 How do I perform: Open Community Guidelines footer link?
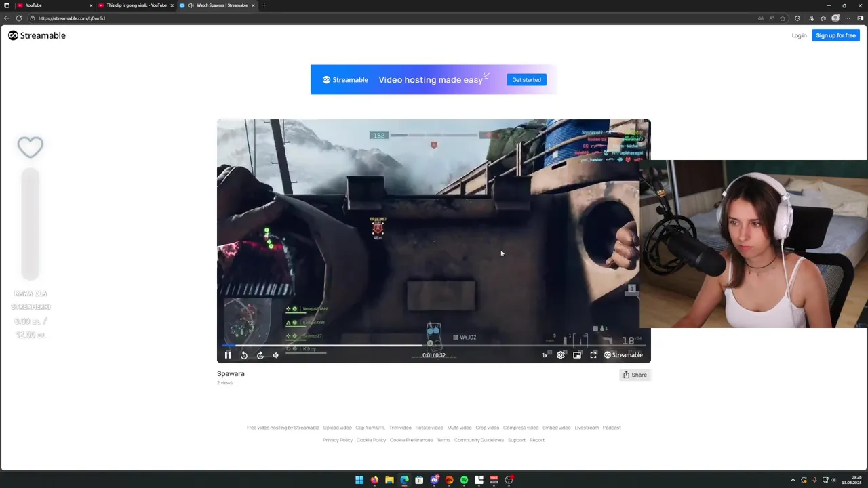479,440
